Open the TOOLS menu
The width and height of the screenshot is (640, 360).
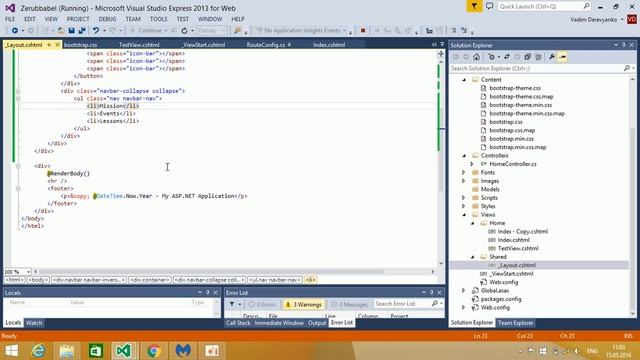click(158, 19)
